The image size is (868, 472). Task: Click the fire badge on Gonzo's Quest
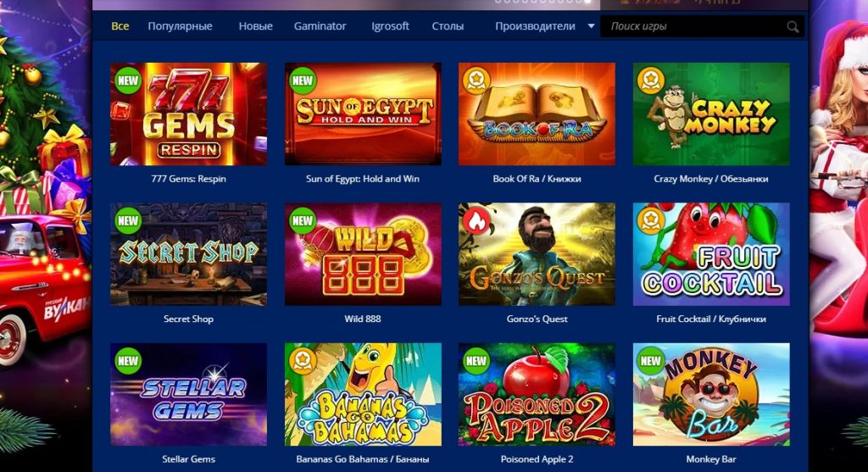pos(476,221)
